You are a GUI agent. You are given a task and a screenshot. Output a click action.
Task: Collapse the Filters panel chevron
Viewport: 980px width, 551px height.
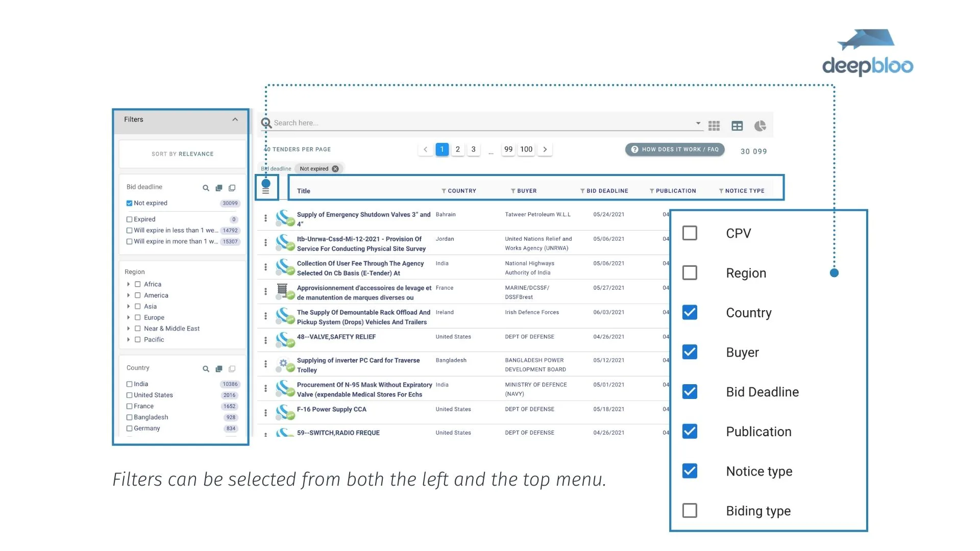pyautogui.click(x=235, y=119)
